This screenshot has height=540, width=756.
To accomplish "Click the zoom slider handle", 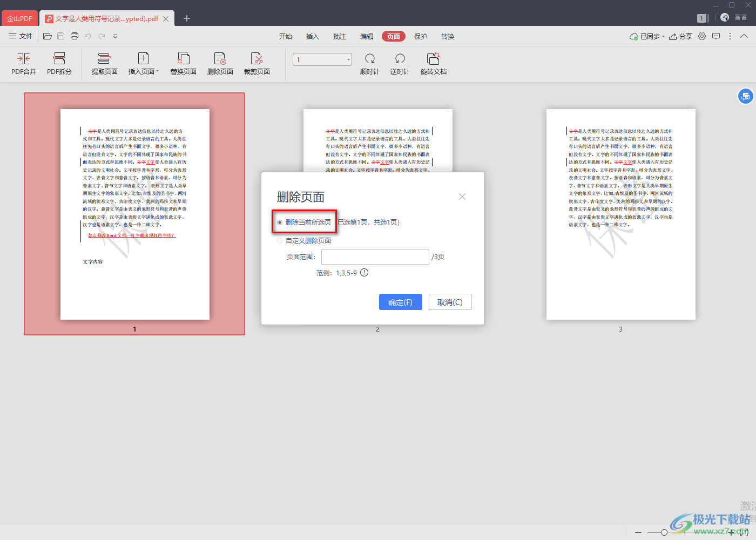I will (x=664, y=532).
